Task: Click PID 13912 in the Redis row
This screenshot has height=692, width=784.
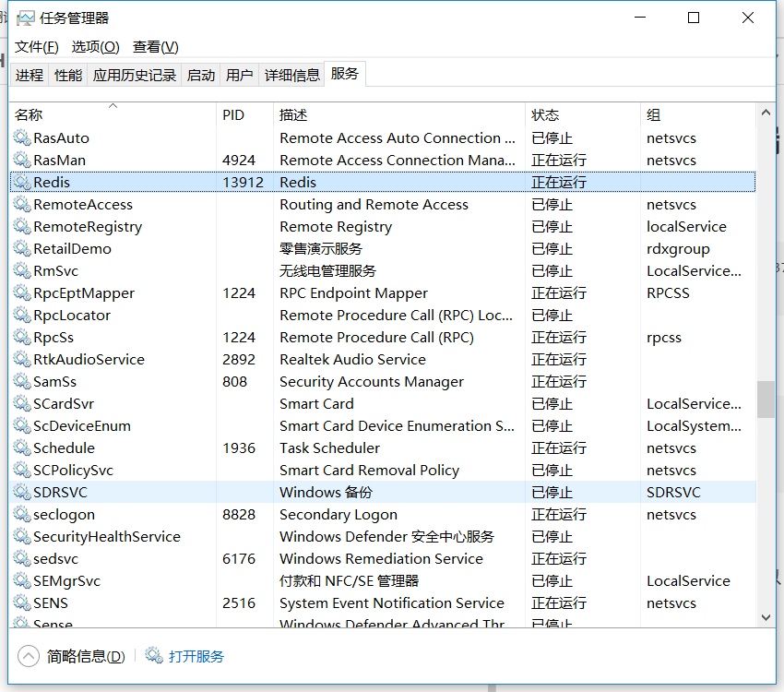Action: (243, 182)
